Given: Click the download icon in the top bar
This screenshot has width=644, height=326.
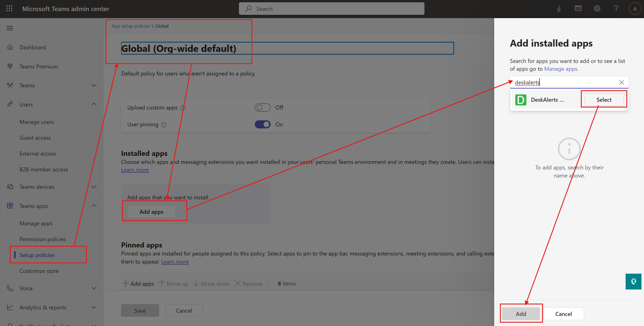Looking at the screenshot, I should tap(559, 8).
